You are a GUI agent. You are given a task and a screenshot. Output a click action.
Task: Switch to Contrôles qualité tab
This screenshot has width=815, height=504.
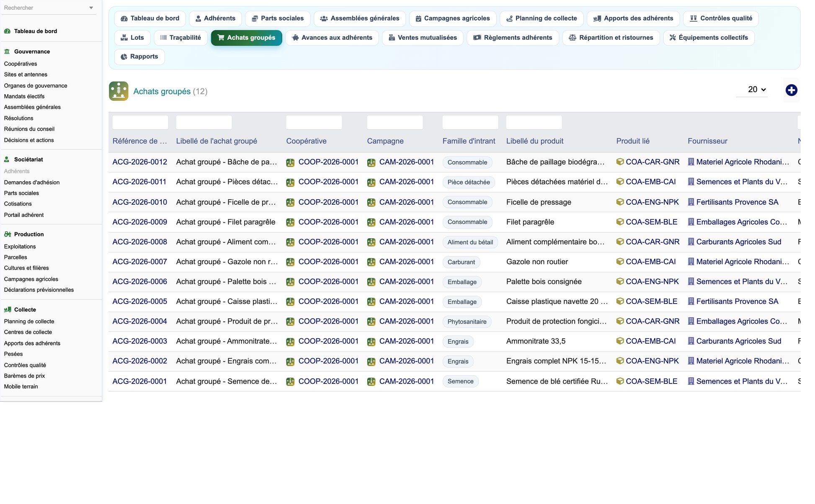pyautogui.click(x=721, y=18)
